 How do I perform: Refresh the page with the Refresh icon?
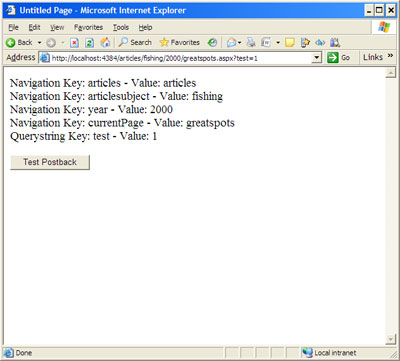tap(89, 43)
